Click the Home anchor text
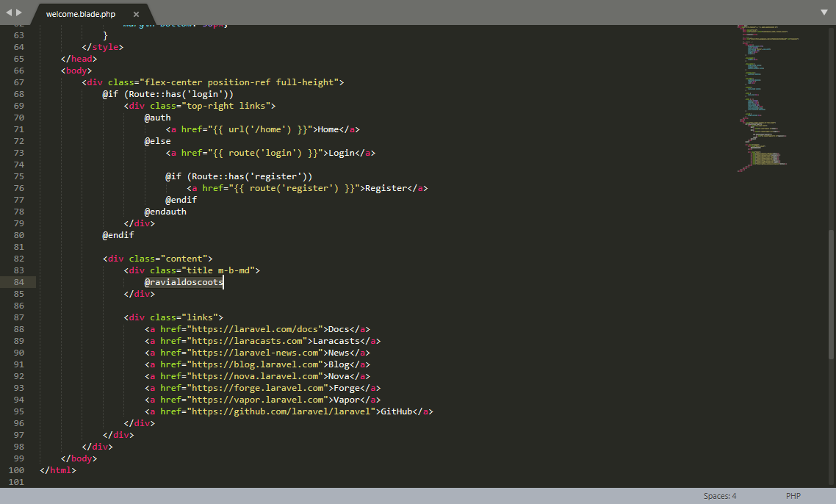Screen dimensions: 836x504 click(x=328, y=129)
